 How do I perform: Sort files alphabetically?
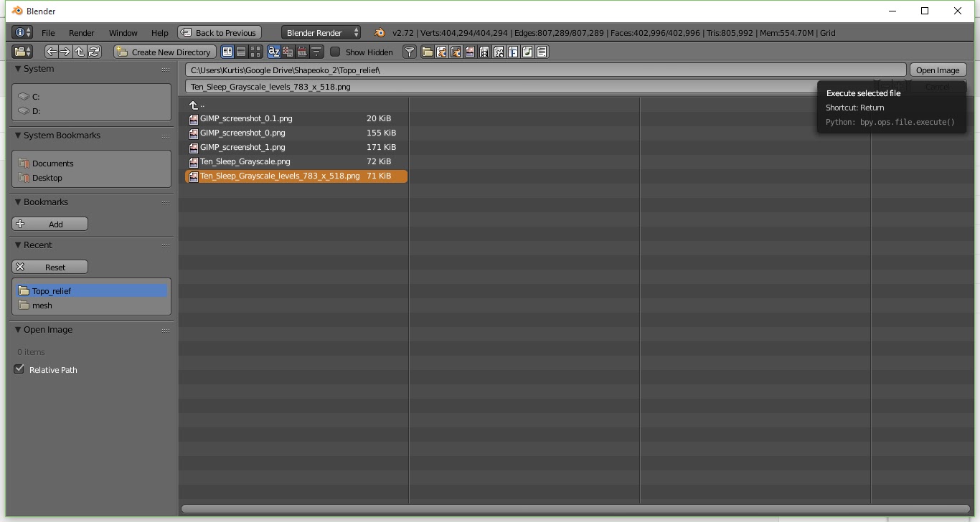tap(273, 52)
